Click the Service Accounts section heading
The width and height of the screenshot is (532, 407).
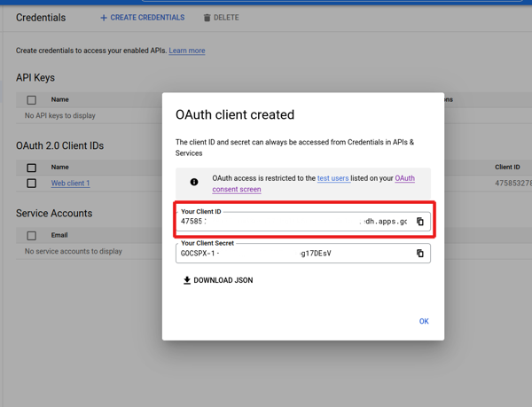pyautogui.click(x=54, y=214)
